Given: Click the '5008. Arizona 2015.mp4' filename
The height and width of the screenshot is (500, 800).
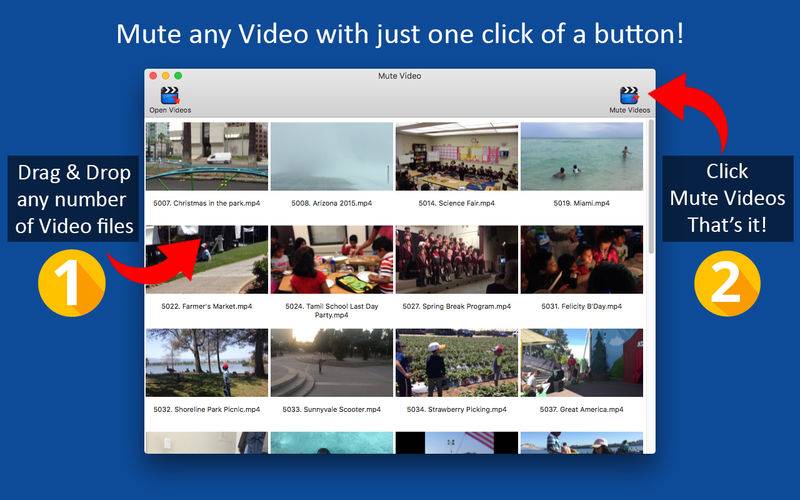Looking at the screenshot, I should [x=332, y=203].
